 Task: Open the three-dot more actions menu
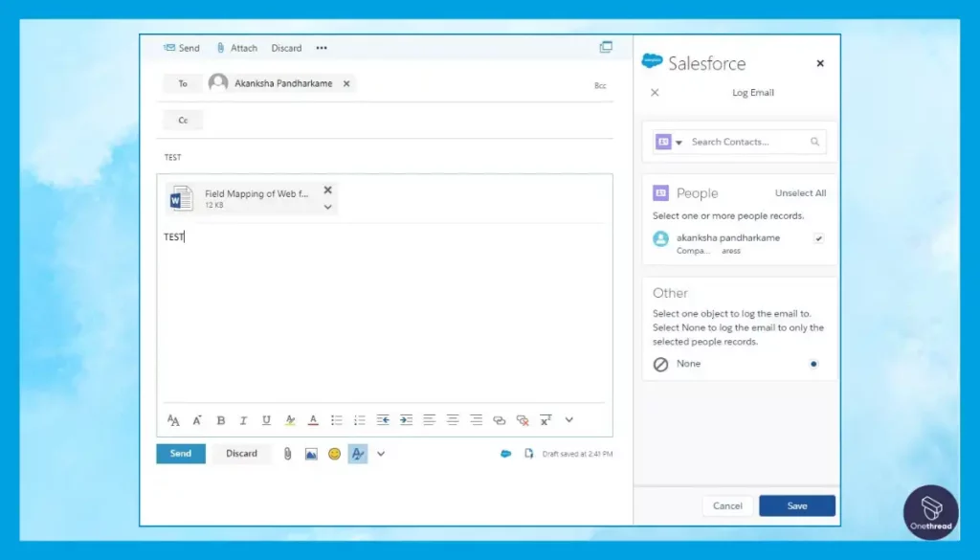click(322, 48)
